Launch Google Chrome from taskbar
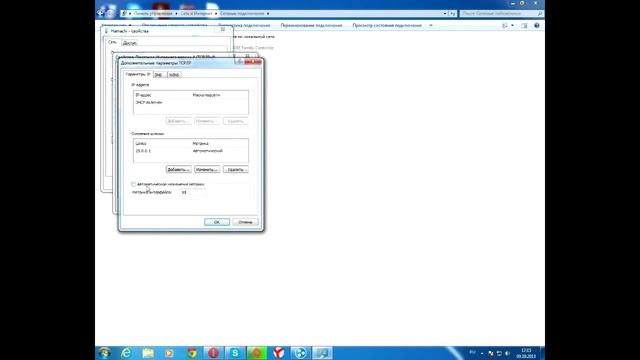Viewport: 640px width, 360px height. pos(191,353)
